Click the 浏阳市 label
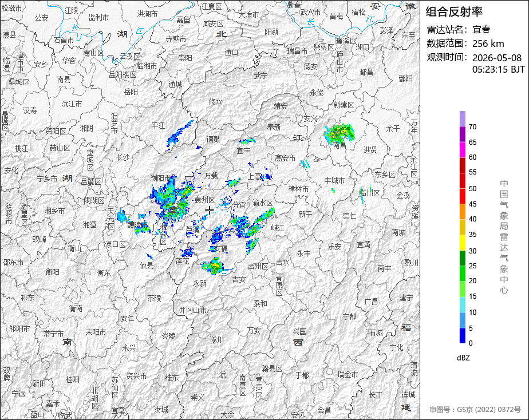This screenshot has height=420, width=529. coord(160,177)
